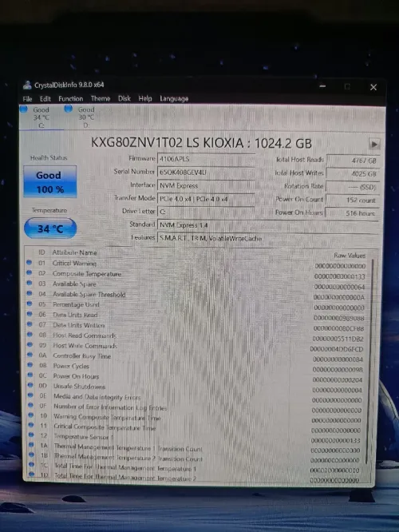This screenshot has height=532, width=399.
Task: Open the Edit menu
Action: 45,99
